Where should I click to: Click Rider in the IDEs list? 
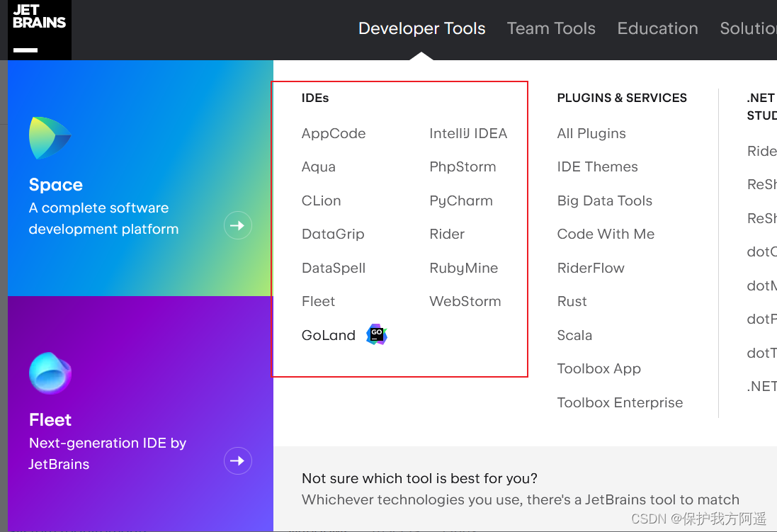coord(447,234)
